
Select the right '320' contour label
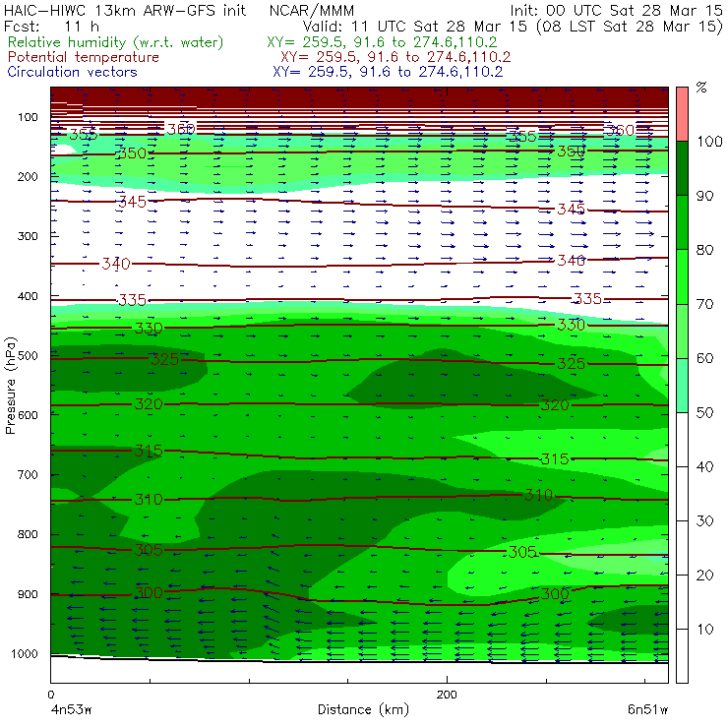coord(555,405)
